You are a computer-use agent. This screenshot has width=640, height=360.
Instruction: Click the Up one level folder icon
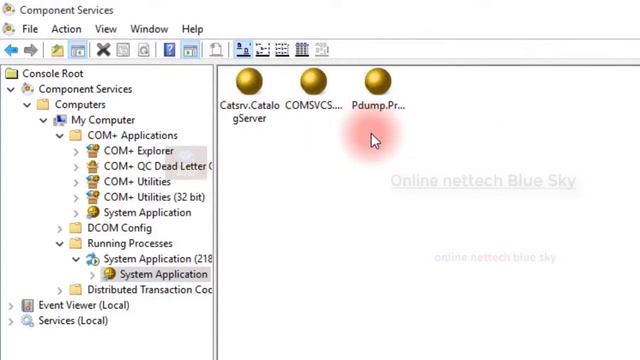click(57, 50)
